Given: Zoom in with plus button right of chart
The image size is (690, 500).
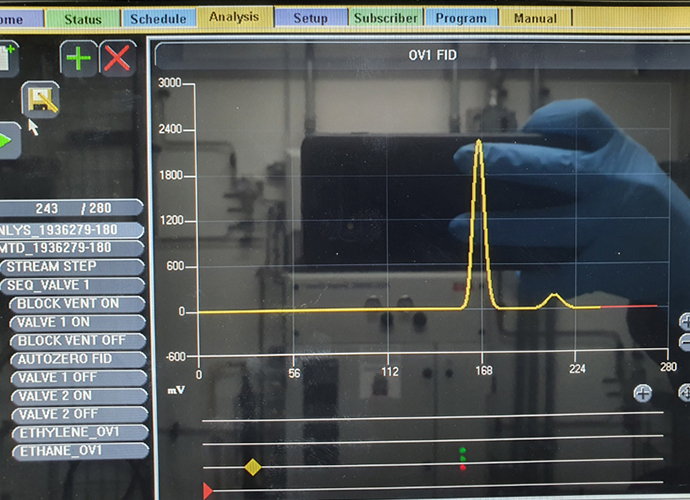Looking at the screenshot, I should tap(685, 321).
